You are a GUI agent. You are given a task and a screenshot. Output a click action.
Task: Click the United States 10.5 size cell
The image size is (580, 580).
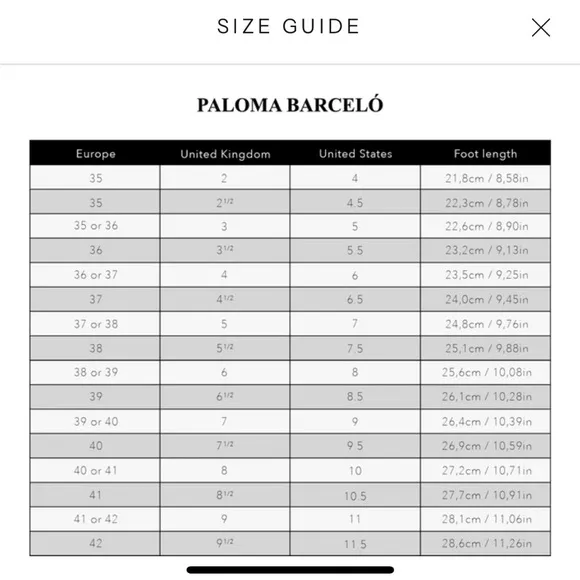[355, 495]
